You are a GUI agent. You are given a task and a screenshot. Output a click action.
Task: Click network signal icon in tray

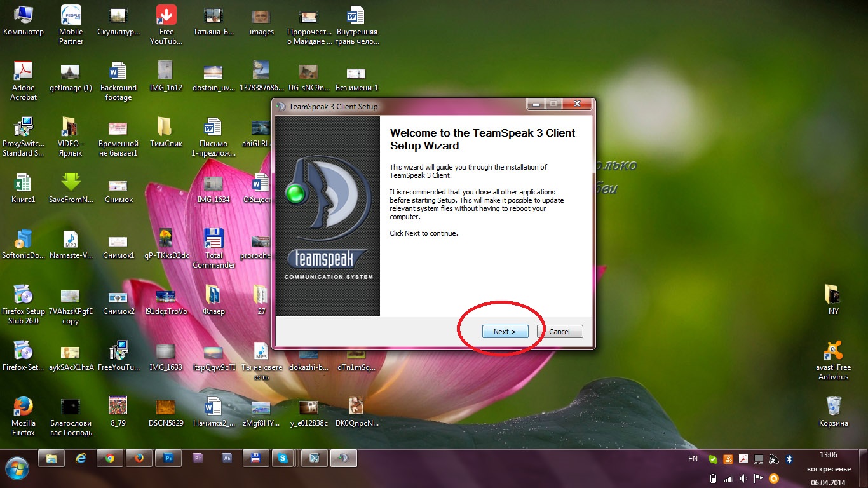(728, 478)
